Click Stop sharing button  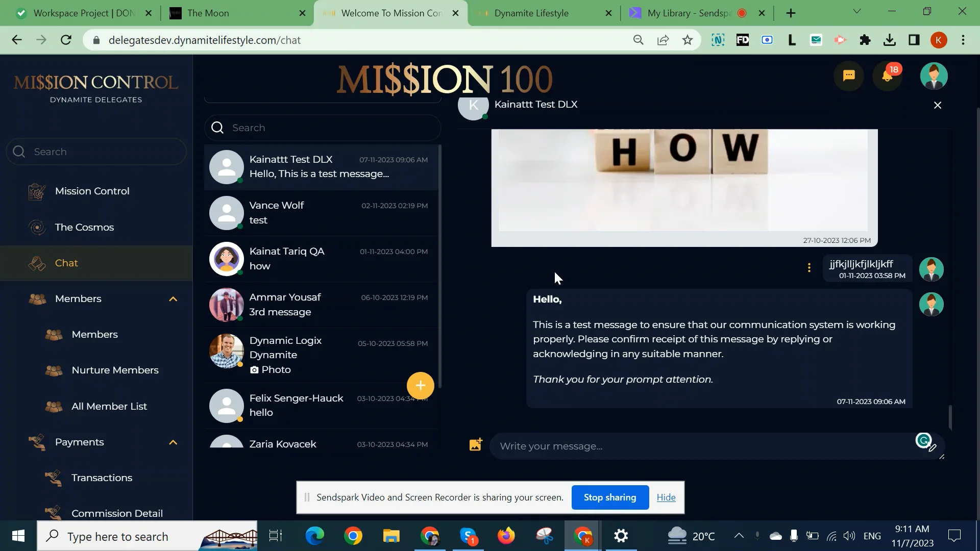610,497
